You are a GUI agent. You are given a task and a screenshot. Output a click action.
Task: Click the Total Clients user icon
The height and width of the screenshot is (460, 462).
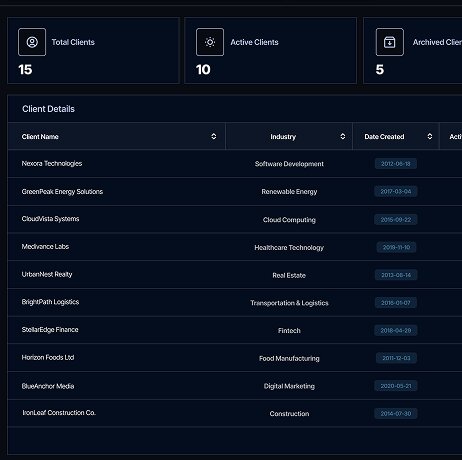pyautogui.click(x=32, y=42)
